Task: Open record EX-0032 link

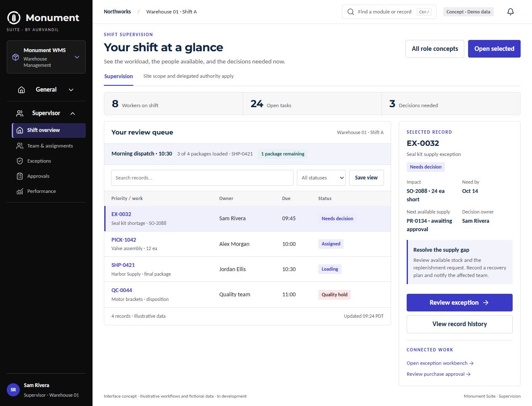Action: click(121, 214)
